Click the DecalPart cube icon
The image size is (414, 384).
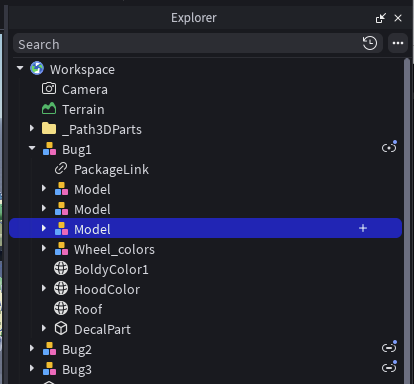point(61,329)
